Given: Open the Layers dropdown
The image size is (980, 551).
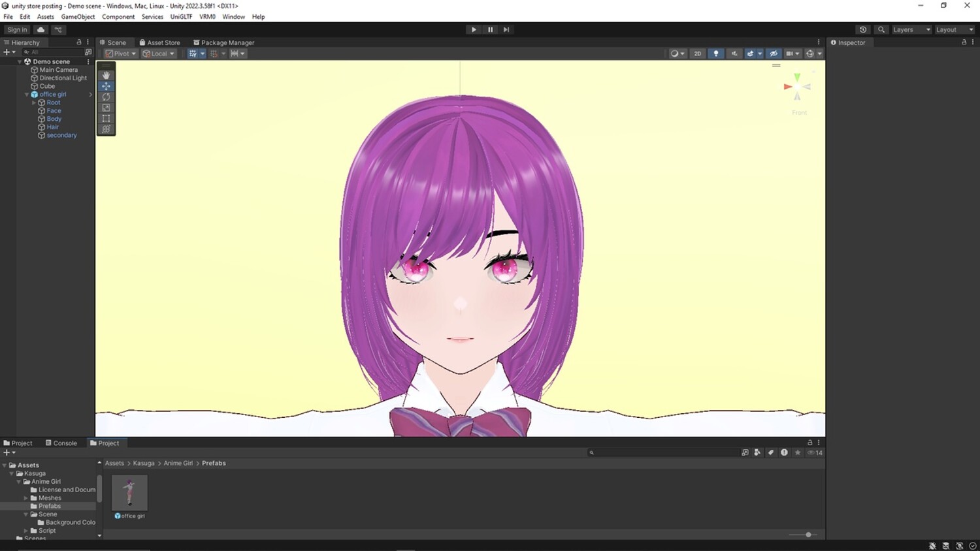Looking at the screenshot, I should pos(911,29).
